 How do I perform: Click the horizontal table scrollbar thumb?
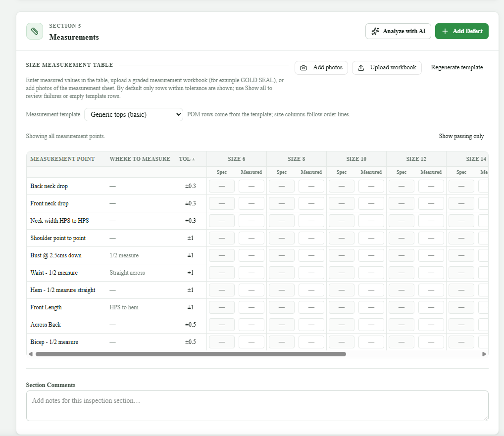point(191,354)
